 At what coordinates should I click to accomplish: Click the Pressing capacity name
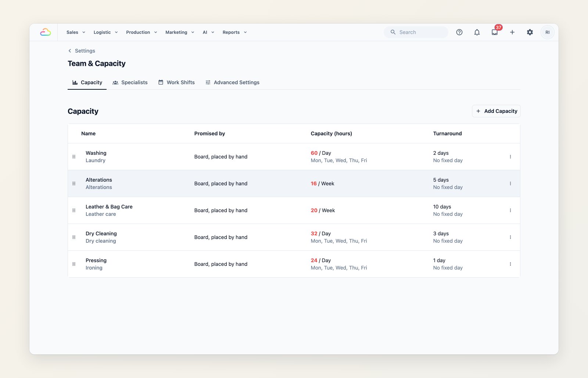[96, 260]
